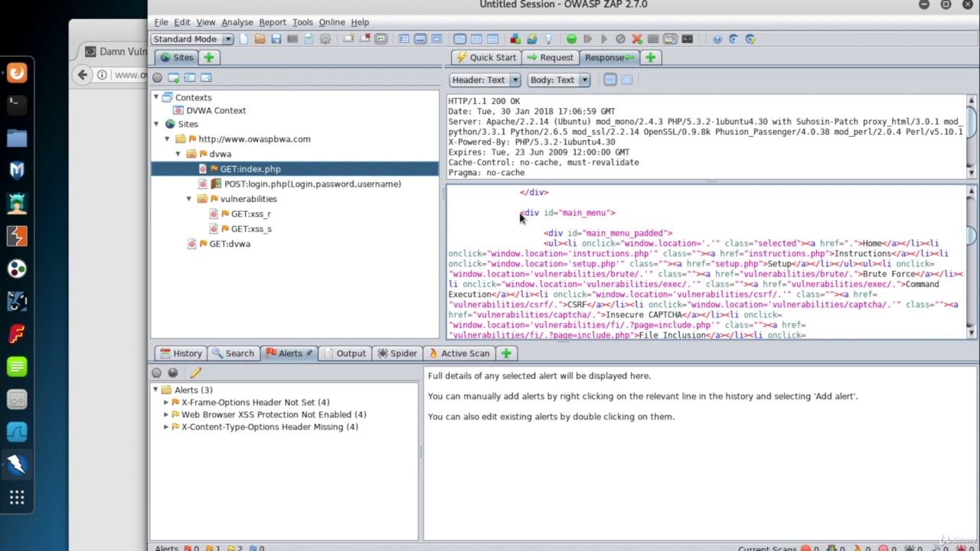Switch to the Search tab

coord(233,354)
